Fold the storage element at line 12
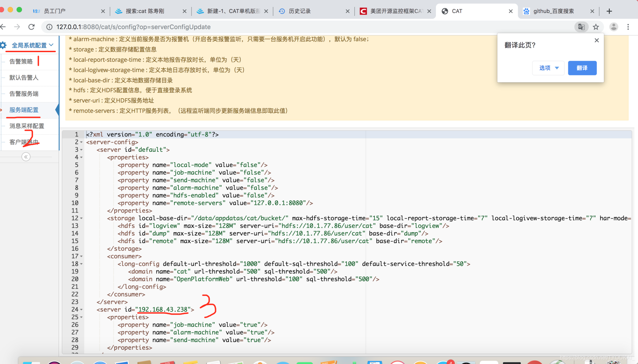The height and width of the screenshot is (364, 638). coord(81,218)
